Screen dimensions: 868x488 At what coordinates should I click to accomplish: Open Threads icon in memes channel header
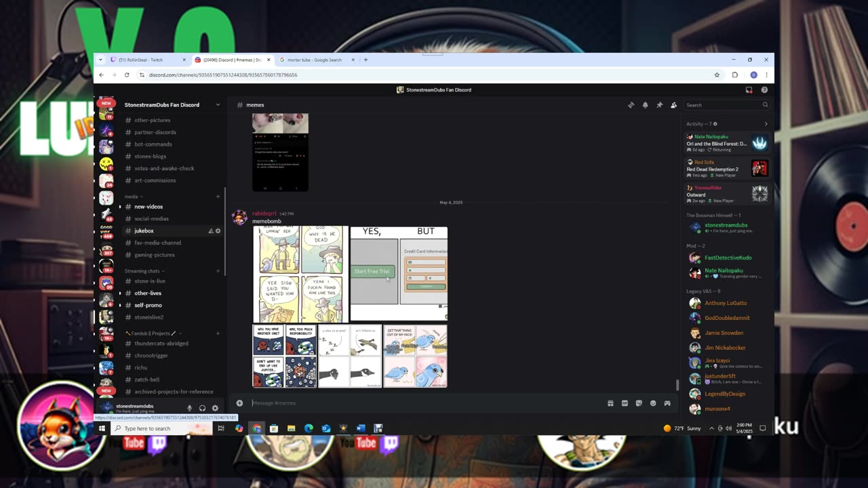pos(631,105)
